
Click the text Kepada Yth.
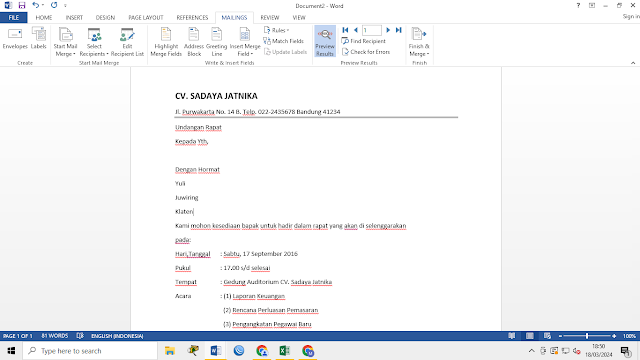coord(191,142)
